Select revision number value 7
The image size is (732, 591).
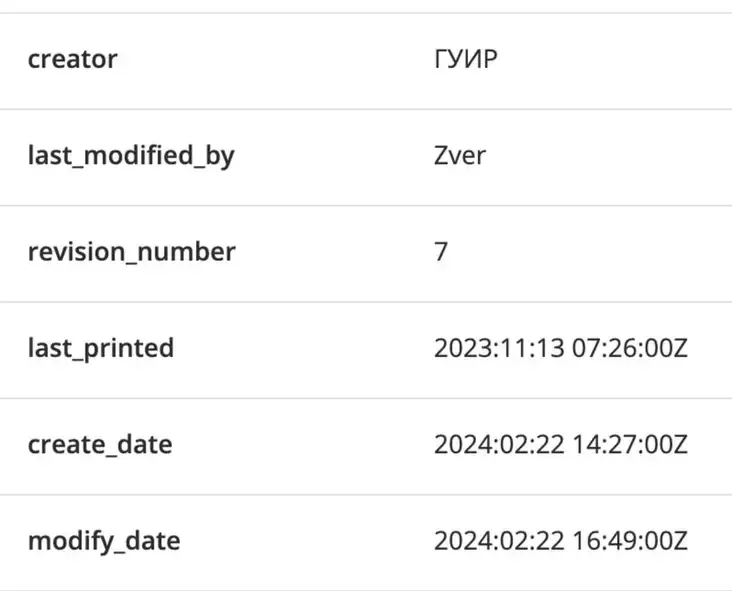pyautogui.click(x=441, y=252)
